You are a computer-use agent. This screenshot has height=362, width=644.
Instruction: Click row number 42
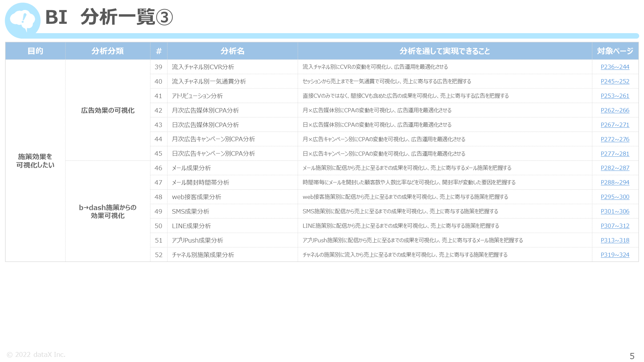[x=158, y=110]
